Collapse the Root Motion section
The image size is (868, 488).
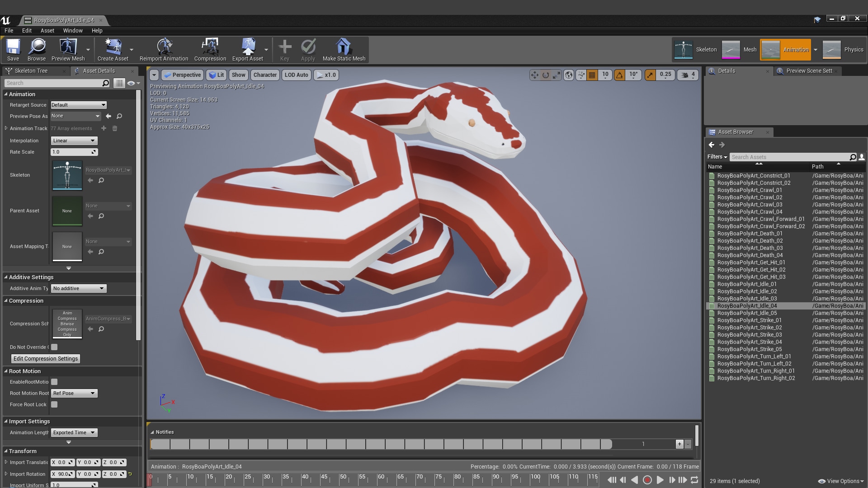click(x=5, y=371)
